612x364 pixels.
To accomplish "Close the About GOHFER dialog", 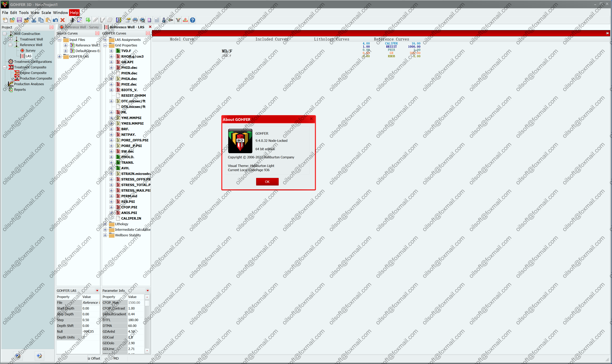I will (x=311, y=119).
